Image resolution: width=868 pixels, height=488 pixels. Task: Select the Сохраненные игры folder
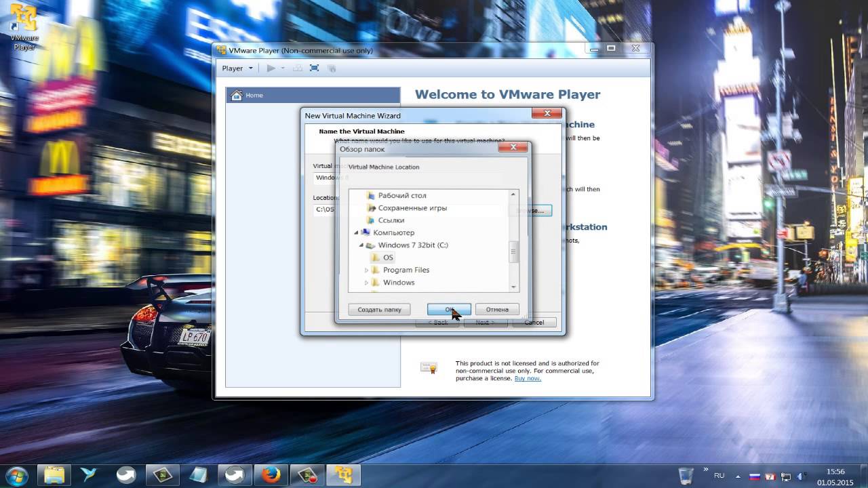[x=412, y=208]
